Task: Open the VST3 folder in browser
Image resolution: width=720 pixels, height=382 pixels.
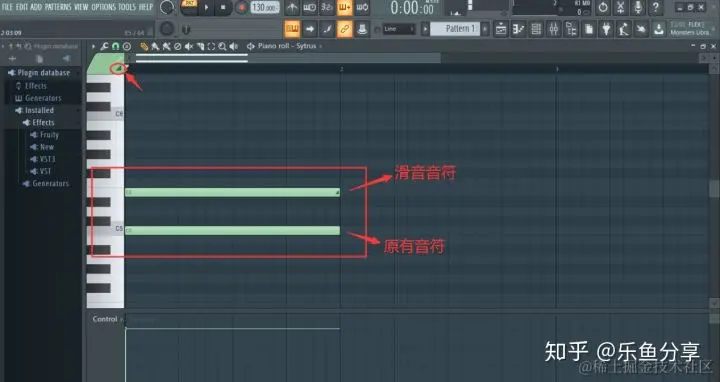Action: 42,159
